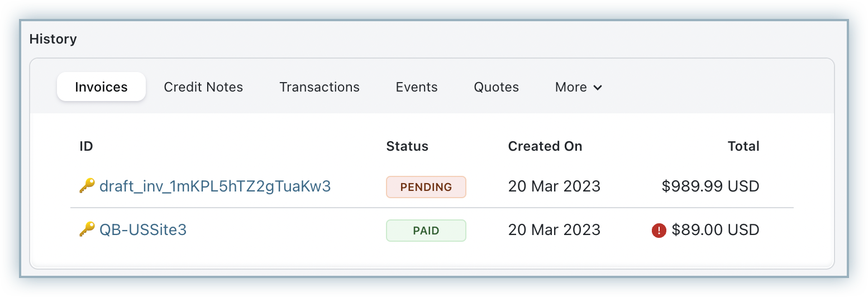Open the More tab menu
This screenshot has width=868, height=297.
point(578,87)
